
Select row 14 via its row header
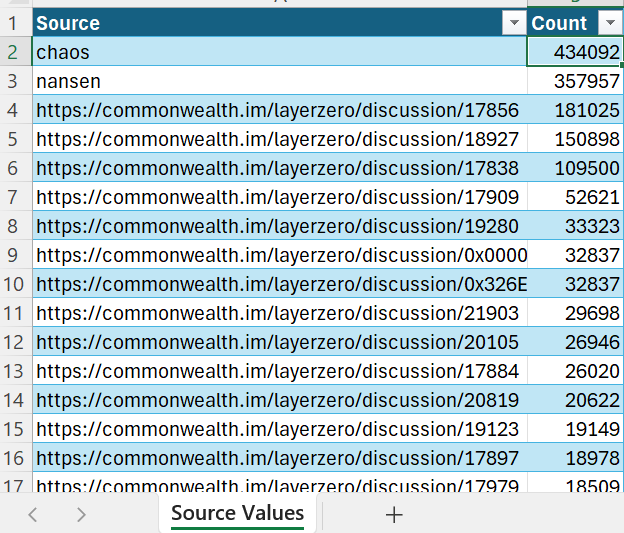point(16,400)
